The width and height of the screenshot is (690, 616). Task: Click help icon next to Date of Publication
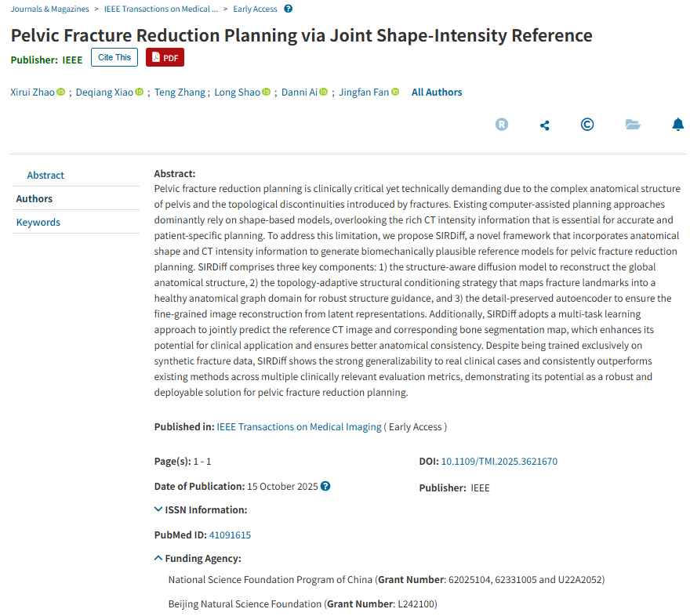tap(325, 486)
